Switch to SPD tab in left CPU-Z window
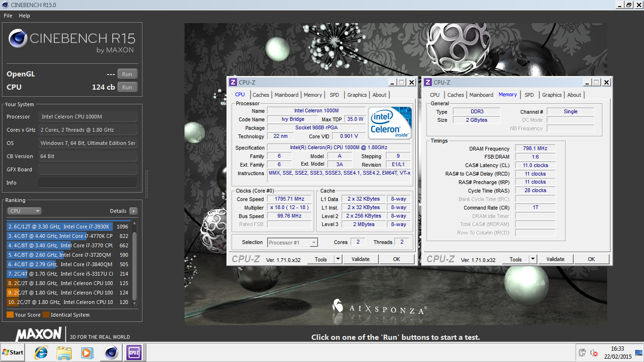 (335, 95)
